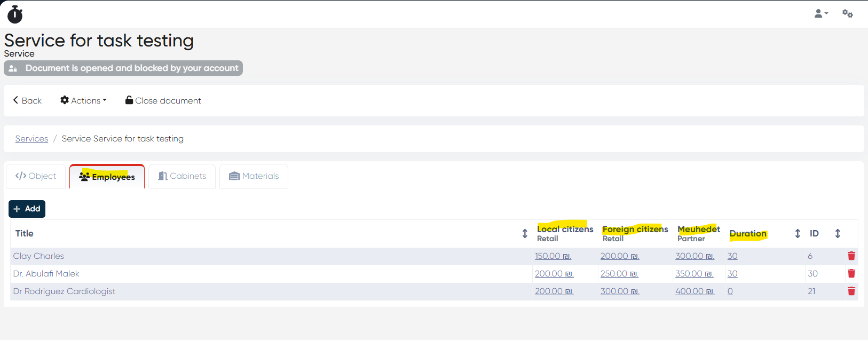Switch to the Object tab

[36, 176]
